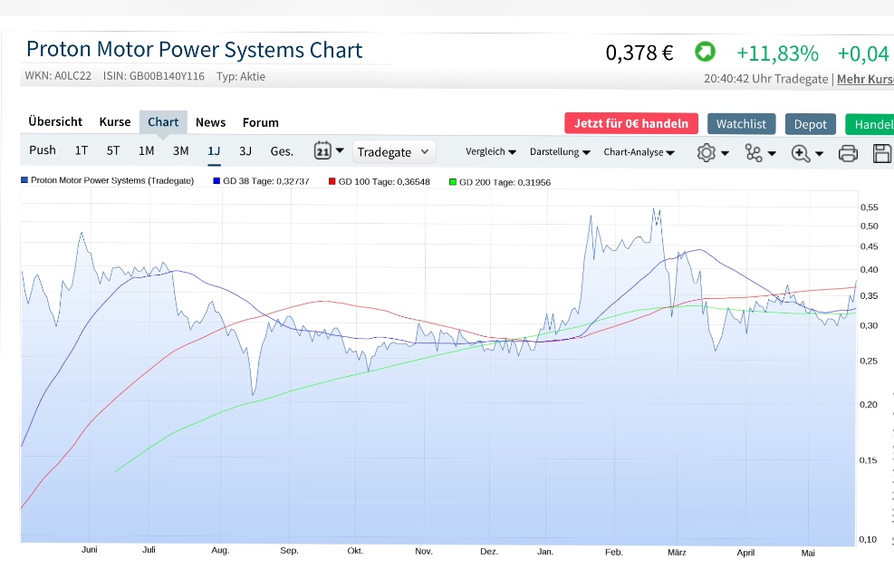
Task: Add the stock via Watchlist button
Action: (x=741, y=123)
